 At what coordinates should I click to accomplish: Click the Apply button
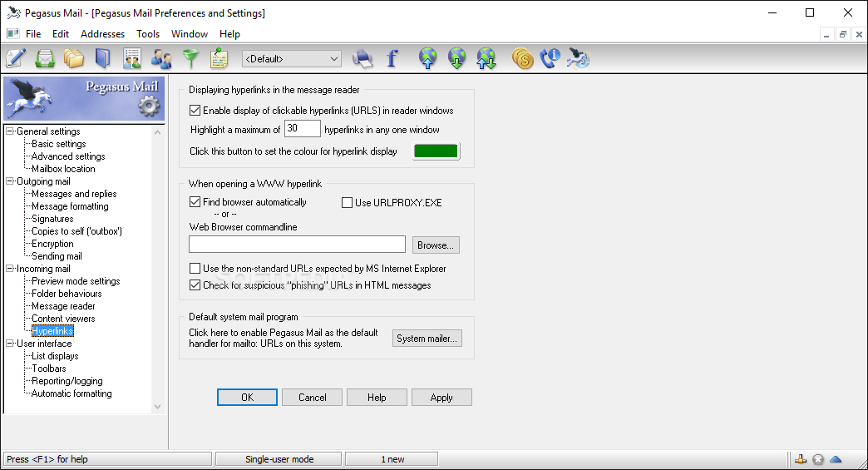(441, 398)
